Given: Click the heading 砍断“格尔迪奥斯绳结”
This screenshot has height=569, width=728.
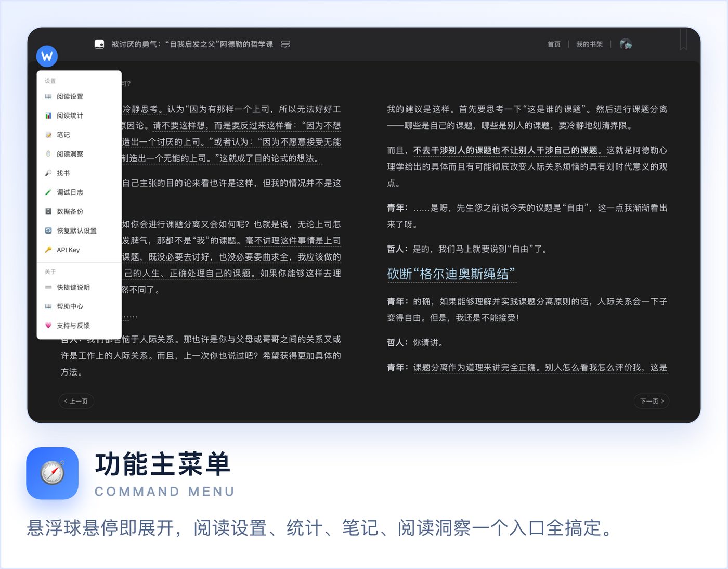Looking at the screenshot, I should coord(451,274).
